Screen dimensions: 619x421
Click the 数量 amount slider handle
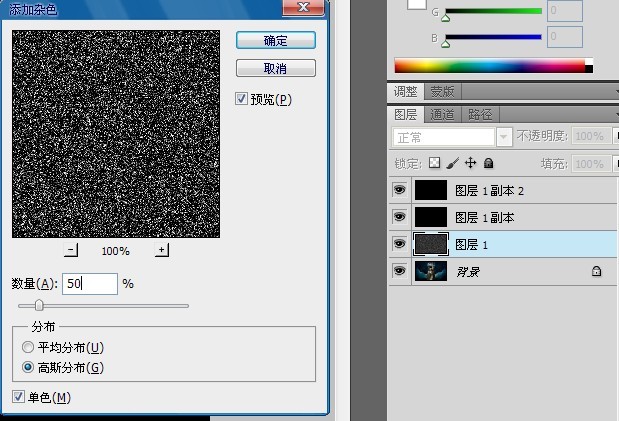[x=39, y=305]
